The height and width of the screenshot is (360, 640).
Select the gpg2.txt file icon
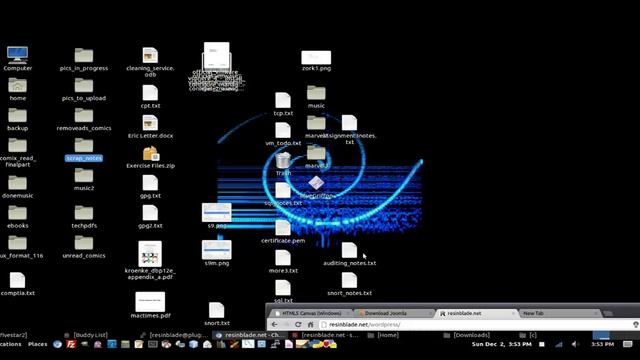tap(150, 213)
